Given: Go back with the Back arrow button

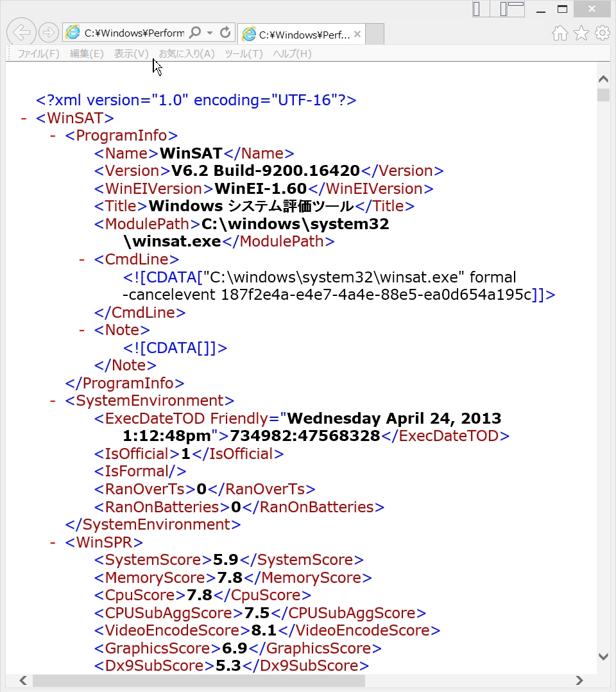Looking at the screenshot, I should (x=21, y=32).
